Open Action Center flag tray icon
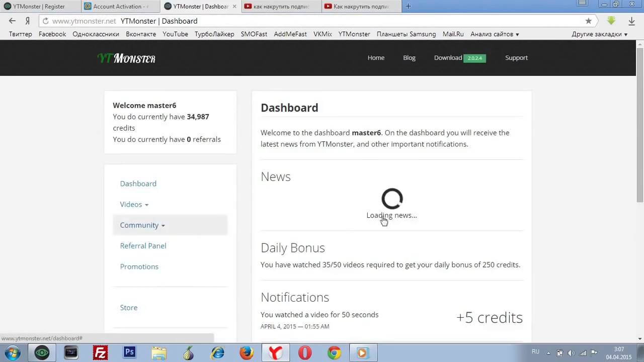 (594, 352)
